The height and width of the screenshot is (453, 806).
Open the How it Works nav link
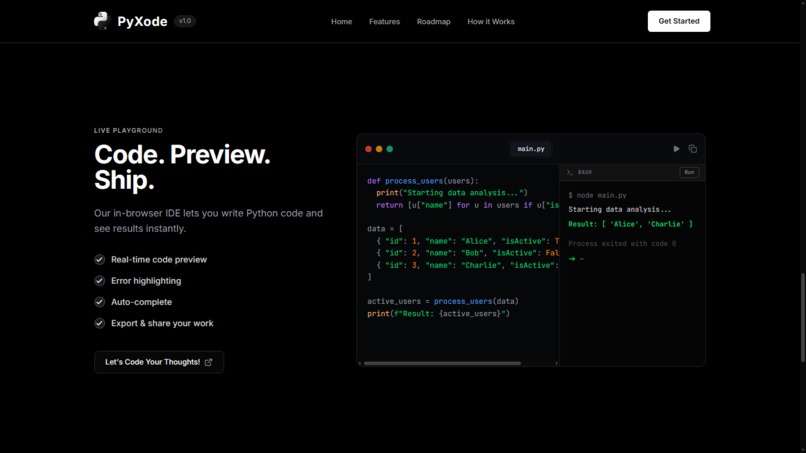[x=491, y=22]
